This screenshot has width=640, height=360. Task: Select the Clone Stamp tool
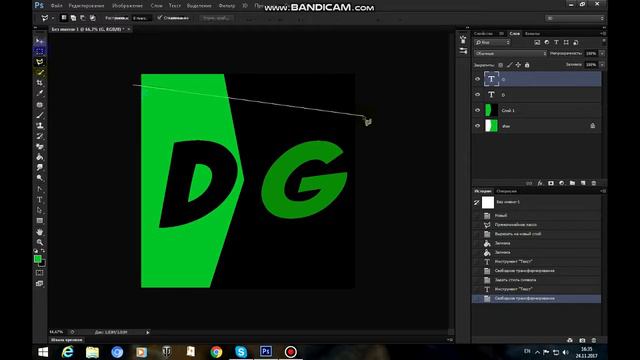pos(40,125)
